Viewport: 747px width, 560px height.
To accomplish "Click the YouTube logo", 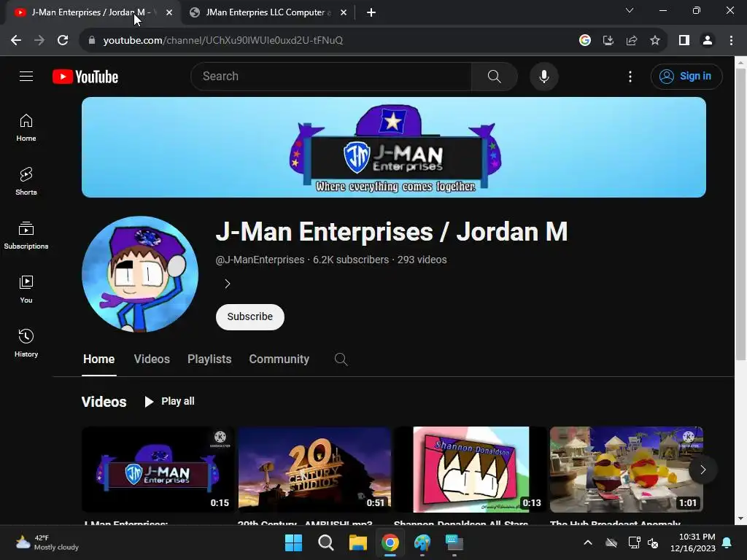I will tap(85, 77).
